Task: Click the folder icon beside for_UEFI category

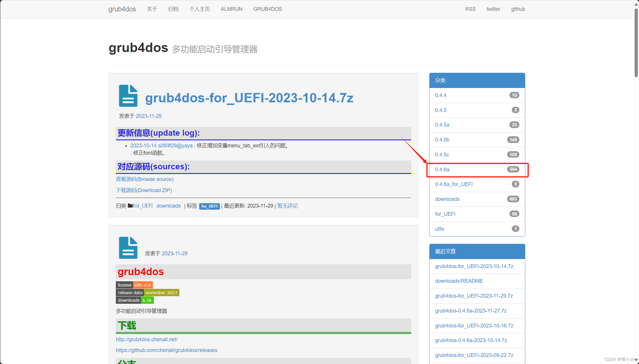Action: point(130,205)
